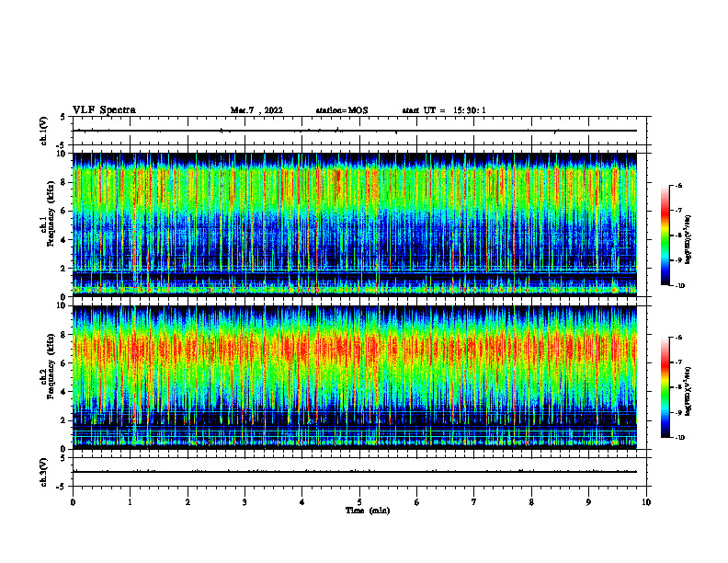The width and height of the screenshot is (728, 563).
Task: Click the ch.3 voltage waveform trace
Action: (x=355, y=472)
